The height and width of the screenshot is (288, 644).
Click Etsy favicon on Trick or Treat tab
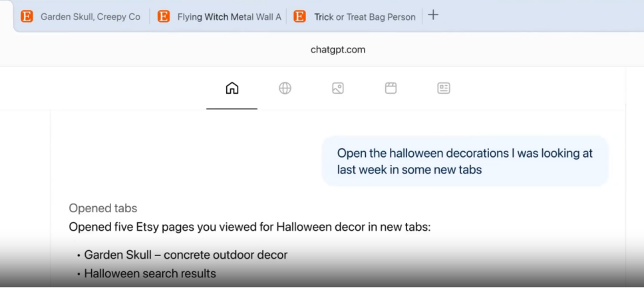[x=300, y=17]
